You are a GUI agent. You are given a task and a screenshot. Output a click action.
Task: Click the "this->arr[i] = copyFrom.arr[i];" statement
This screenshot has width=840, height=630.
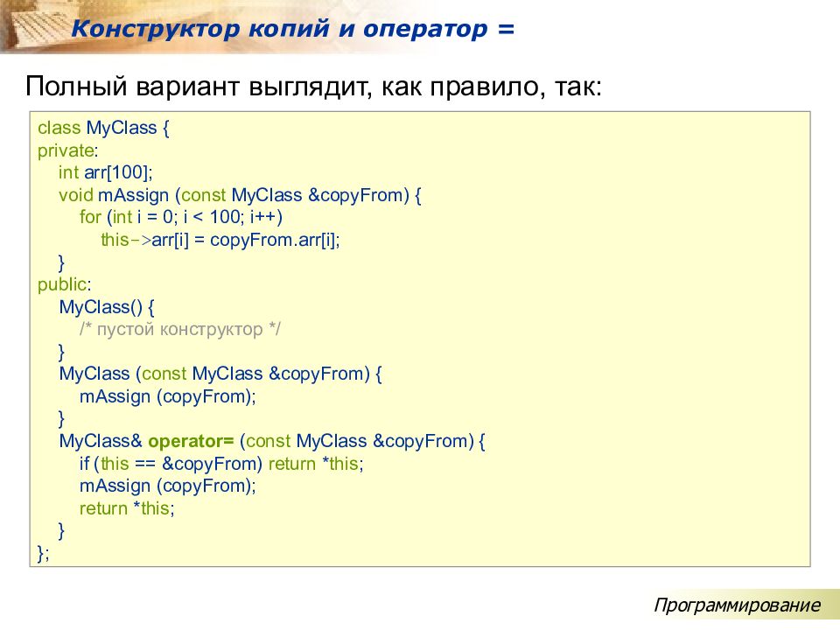coord(220,240)
